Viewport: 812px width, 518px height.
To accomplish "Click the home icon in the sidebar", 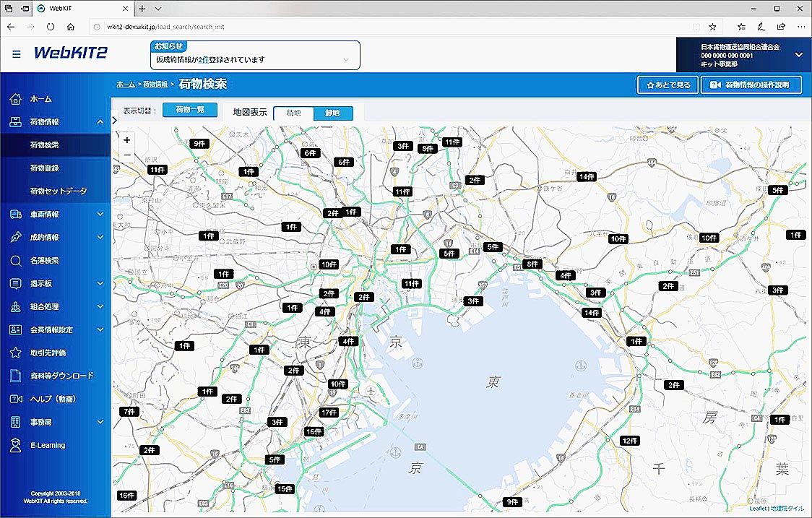I will point(16,99).
